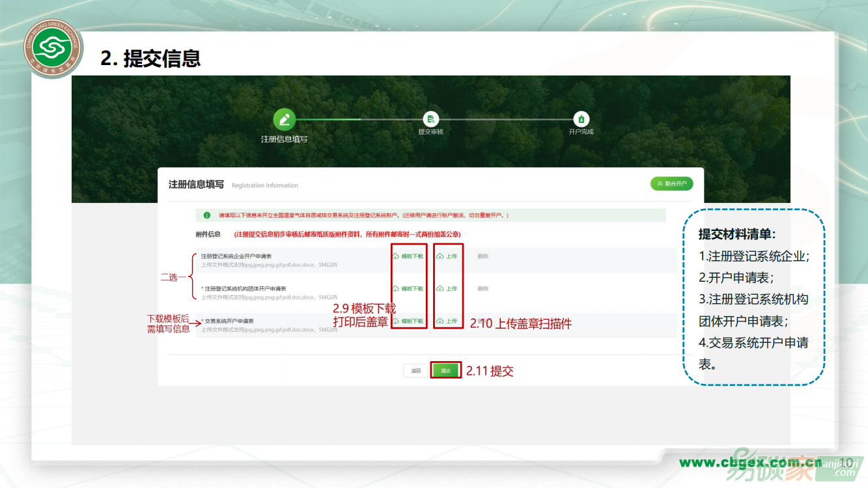
Task: Open the www.cbgex.com.cn website link
Action: (x=750, y=463)
